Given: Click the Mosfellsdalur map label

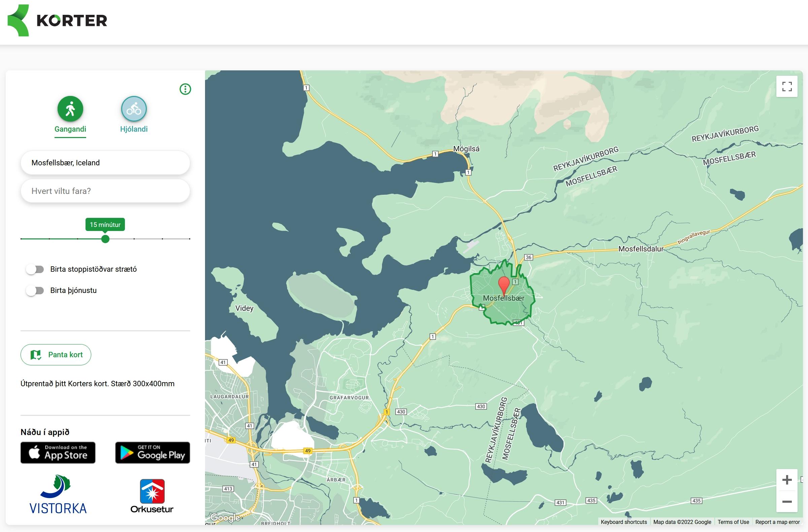Looking at the screenshot, I should tap(641, 249).
